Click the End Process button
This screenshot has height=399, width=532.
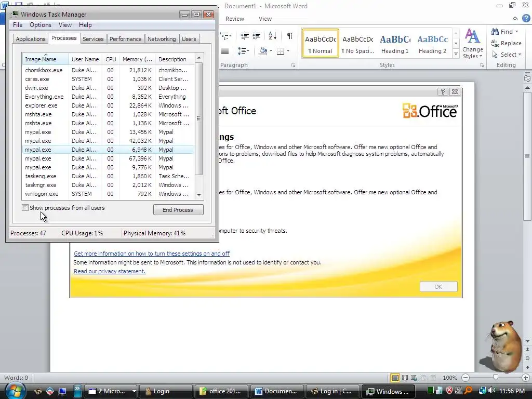click(178, 210)
